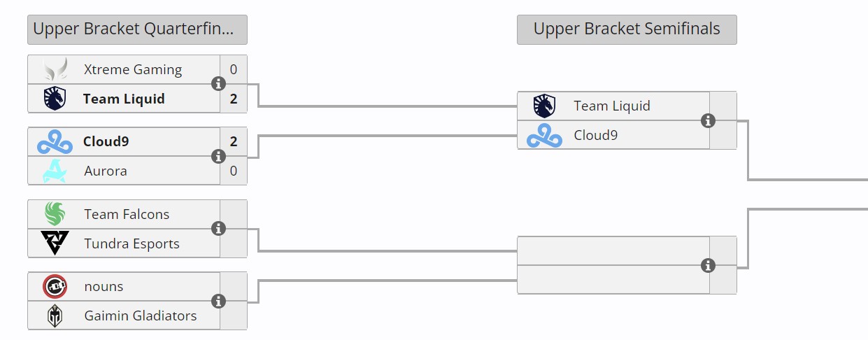Select the Upper Bracket Quarterfinals header

coord(137,29)
